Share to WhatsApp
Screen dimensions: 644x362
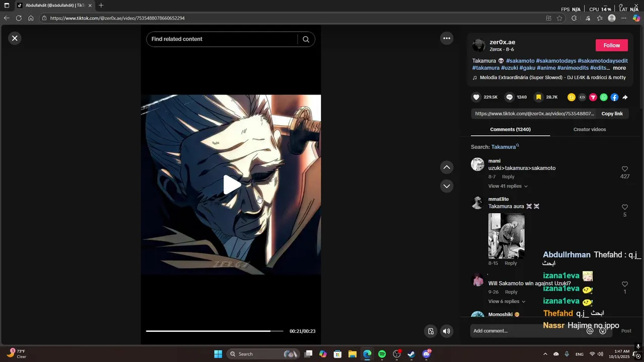(x=604, y=98)
